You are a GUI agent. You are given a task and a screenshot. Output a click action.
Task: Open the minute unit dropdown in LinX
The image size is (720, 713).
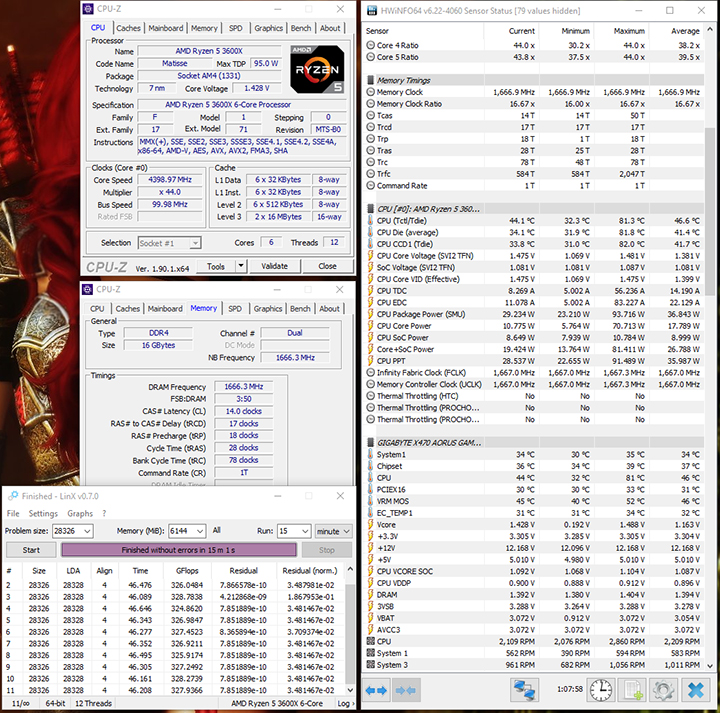click(x=333, y=531)
